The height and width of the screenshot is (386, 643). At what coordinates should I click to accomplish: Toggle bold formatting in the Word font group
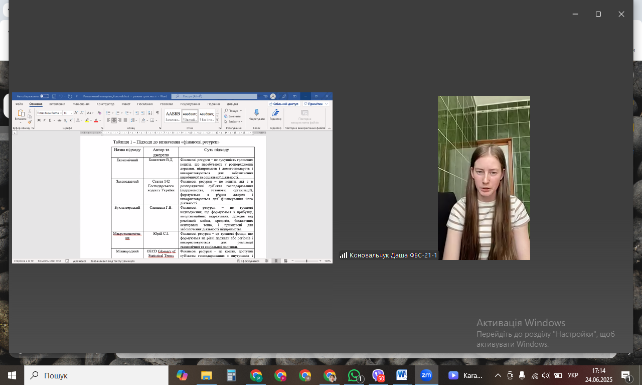click(x=39, y=121)
